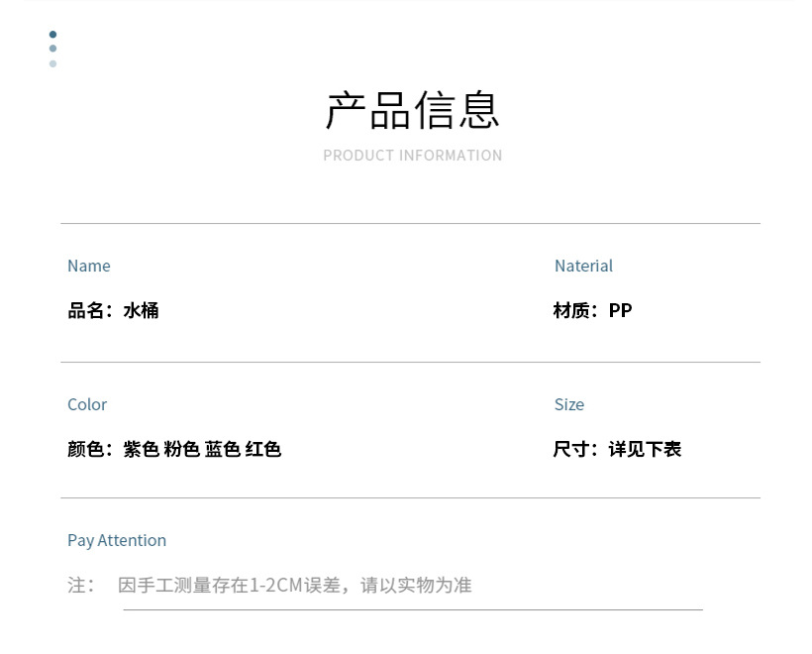This screenshot has height=654, width=812.
Task: Click the 紫色 color option text
Action: (141, 449)
